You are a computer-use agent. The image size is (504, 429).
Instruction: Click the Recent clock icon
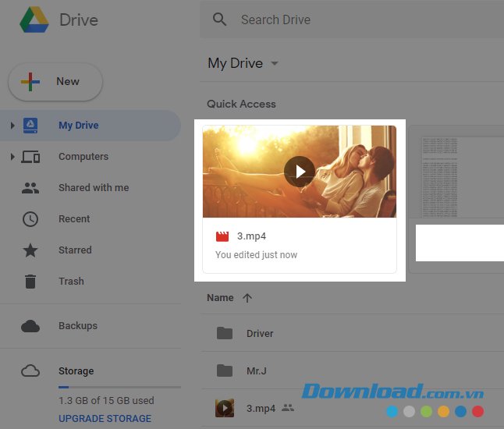tap(30, 219)
